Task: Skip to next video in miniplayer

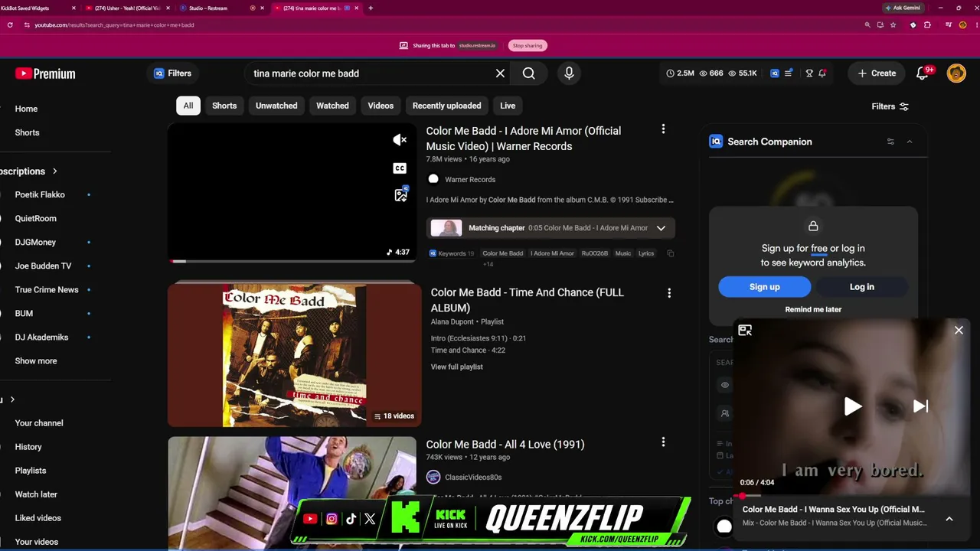Action: [x=920, y=406]
